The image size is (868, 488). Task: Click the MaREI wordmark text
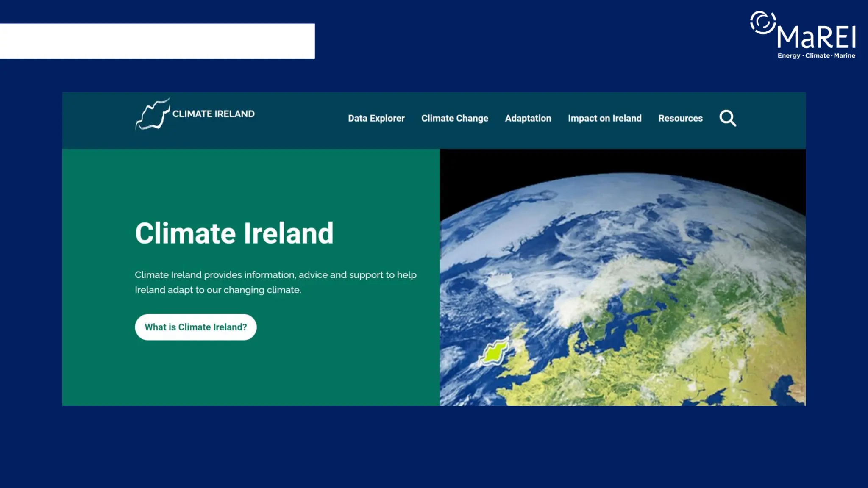coord(816,38)
